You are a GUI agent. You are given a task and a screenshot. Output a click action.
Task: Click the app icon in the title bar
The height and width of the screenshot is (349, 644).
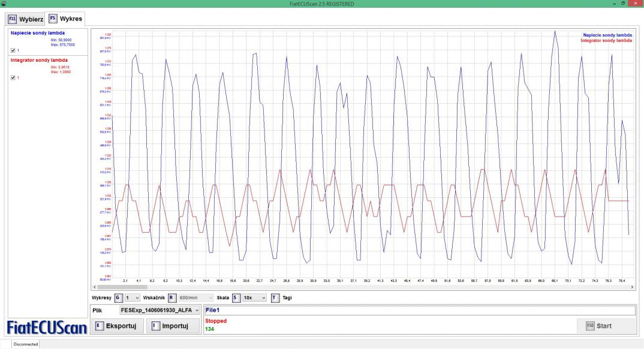click(x=4, y=4)
